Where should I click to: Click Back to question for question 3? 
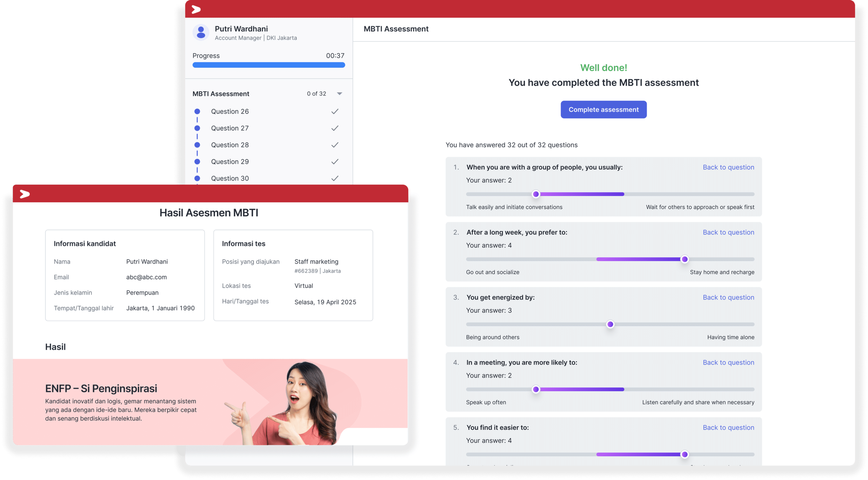[728, 297]
